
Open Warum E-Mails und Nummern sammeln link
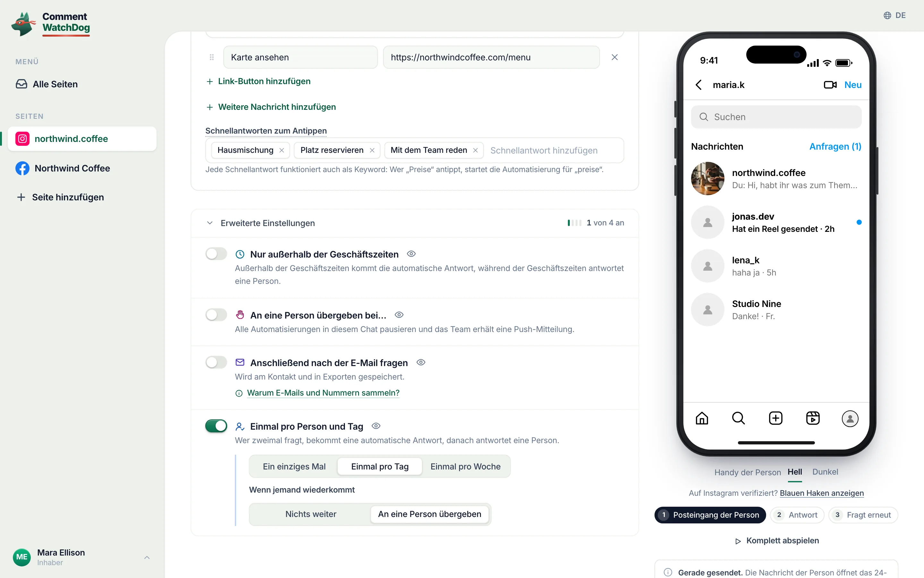tap(323, 393)
